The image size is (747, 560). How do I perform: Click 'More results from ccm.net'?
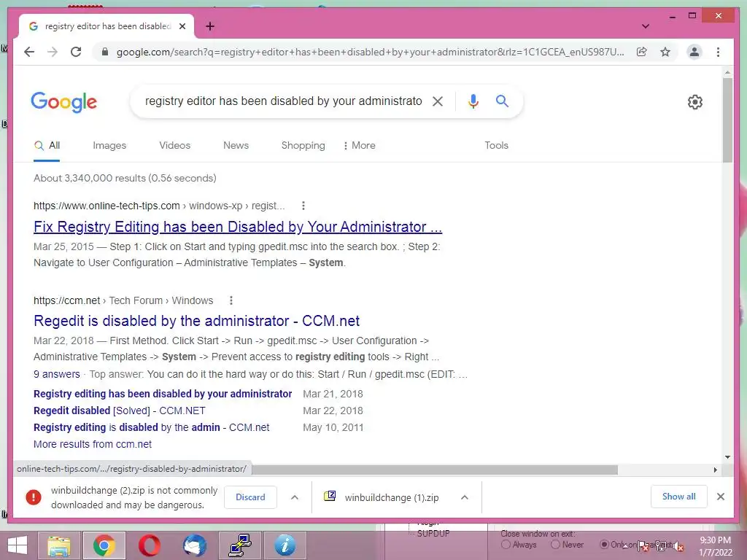pos(93,444)
